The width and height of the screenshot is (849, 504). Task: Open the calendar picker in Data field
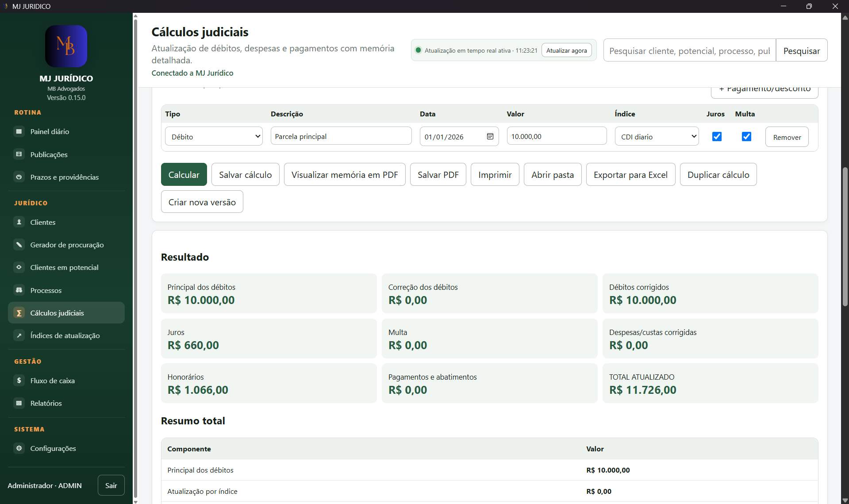[490, 136]
